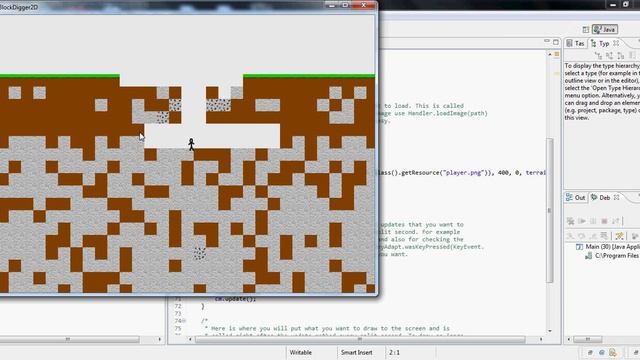Close the BlockDigger2D game window
Viewport: 640px width, 360px height.
point(363,5)
